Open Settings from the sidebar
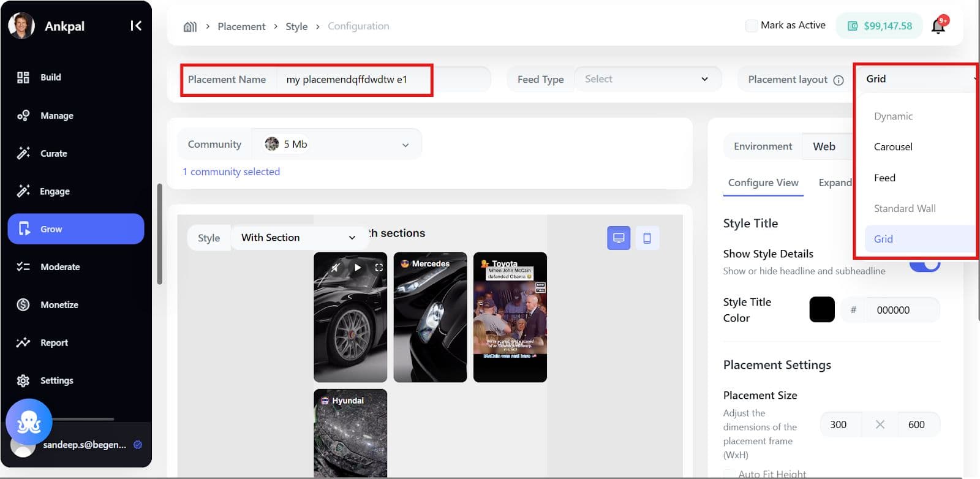980x479 pixels. coord(56,380)
